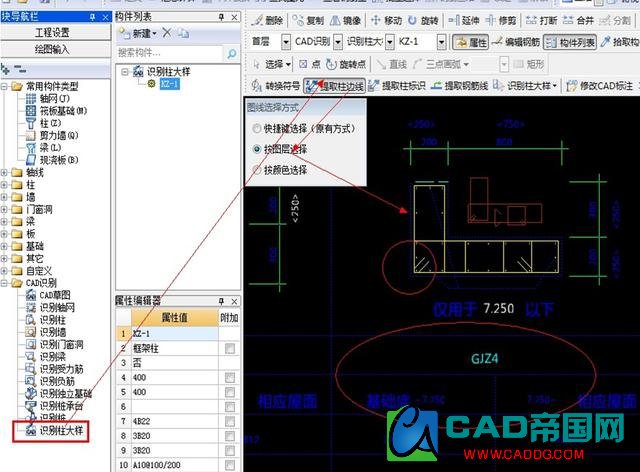Open the KZ-1 component dropdown
The image size is (640, 472).
441,42
